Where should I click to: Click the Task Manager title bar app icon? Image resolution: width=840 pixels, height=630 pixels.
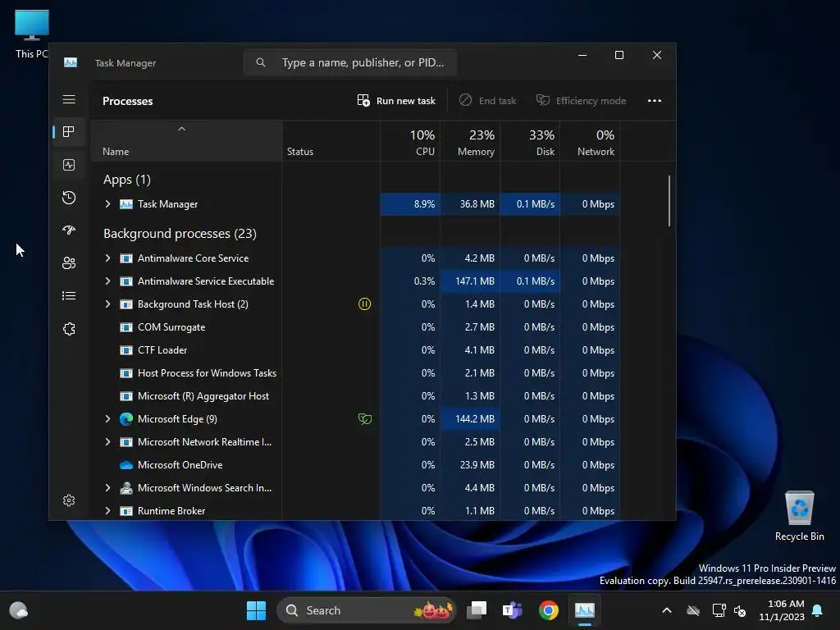(x=71, y=62)
